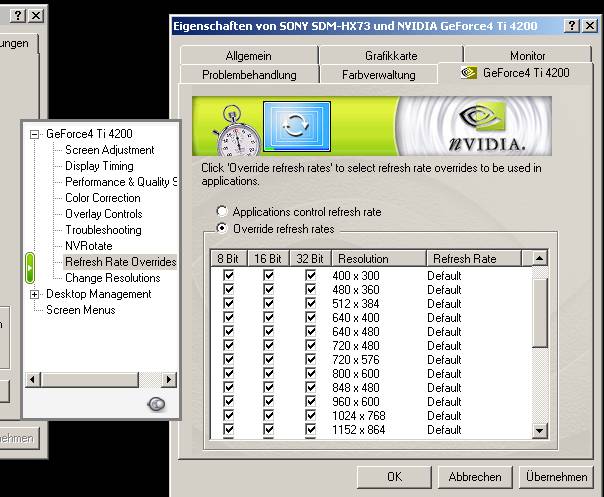Toggle 32 Bit checkbox for 1024 x 768
604x497 pixels.
tap(310, 415)
